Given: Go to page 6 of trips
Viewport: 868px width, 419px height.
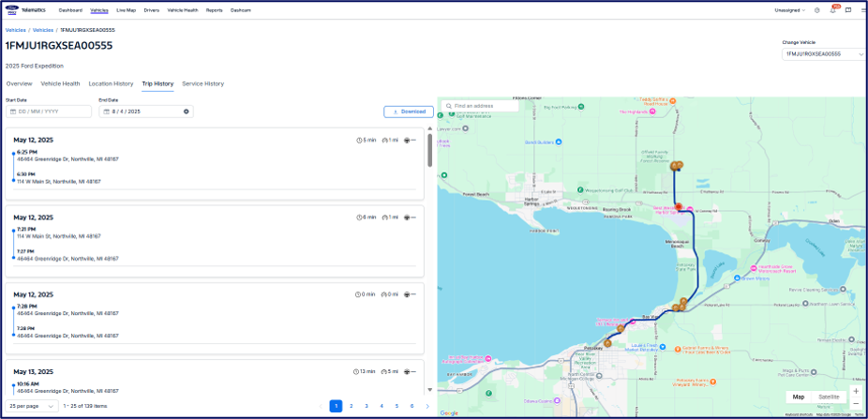Looking at the screenshot, I should [412, 406].
